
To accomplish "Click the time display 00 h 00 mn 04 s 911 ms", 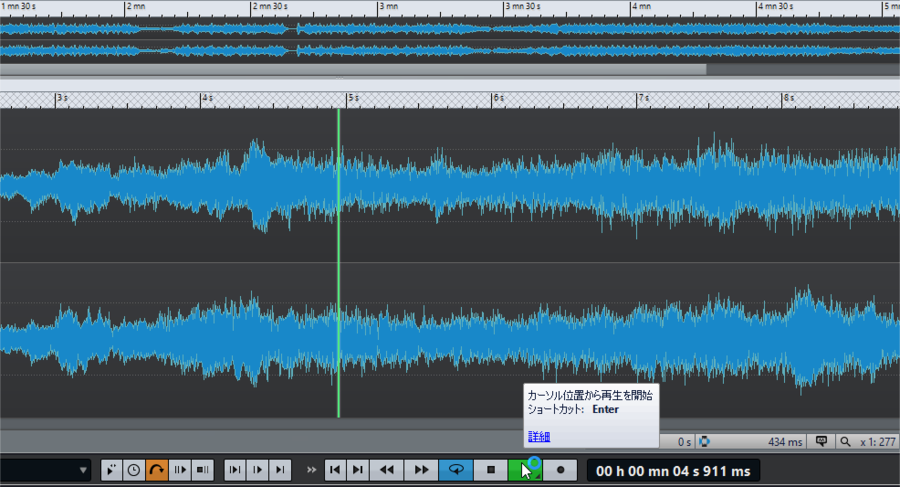I will pos(673,471).
